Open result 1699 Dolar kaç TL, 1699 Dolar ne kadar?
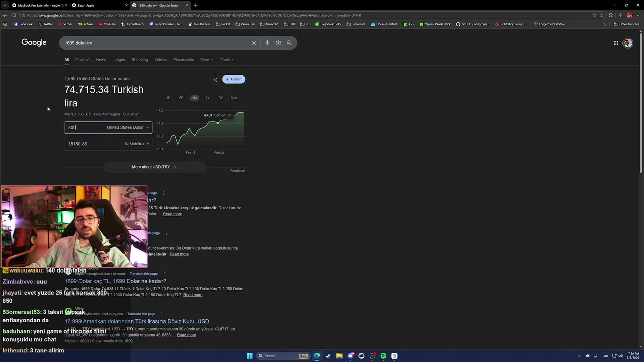 point(115,281)
